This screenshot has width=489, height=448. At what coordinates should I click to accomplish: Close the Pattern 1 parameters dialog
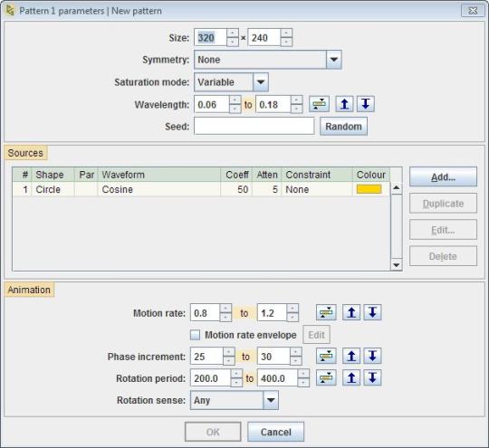[473, 11]
